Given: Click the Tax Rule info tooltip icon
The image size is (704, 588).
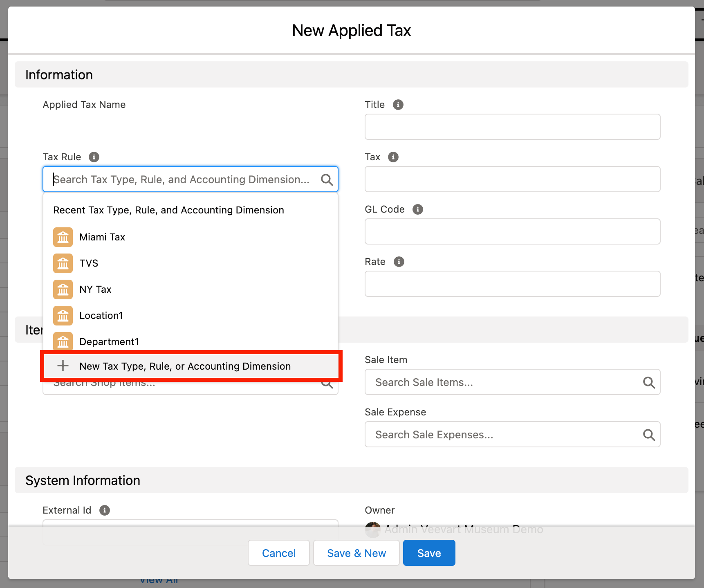Looking at the screenshot, I should tap(94, 157).
